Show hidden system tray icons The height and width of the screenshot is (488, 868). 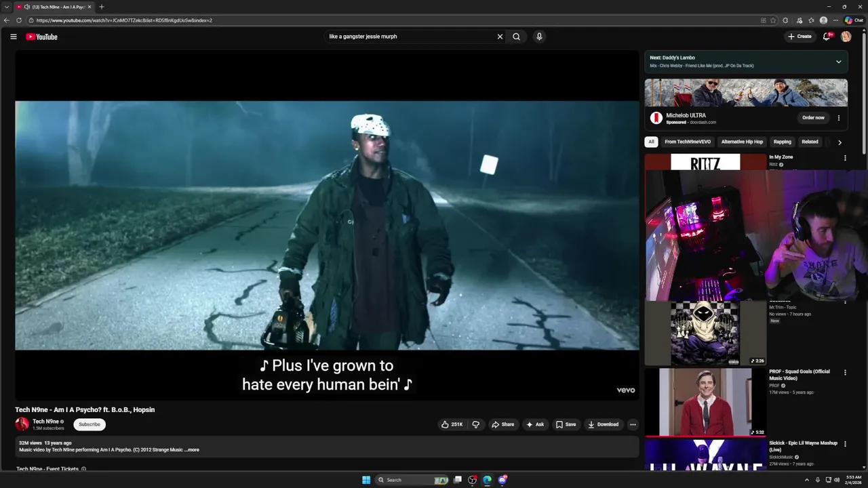coord(807,480)
